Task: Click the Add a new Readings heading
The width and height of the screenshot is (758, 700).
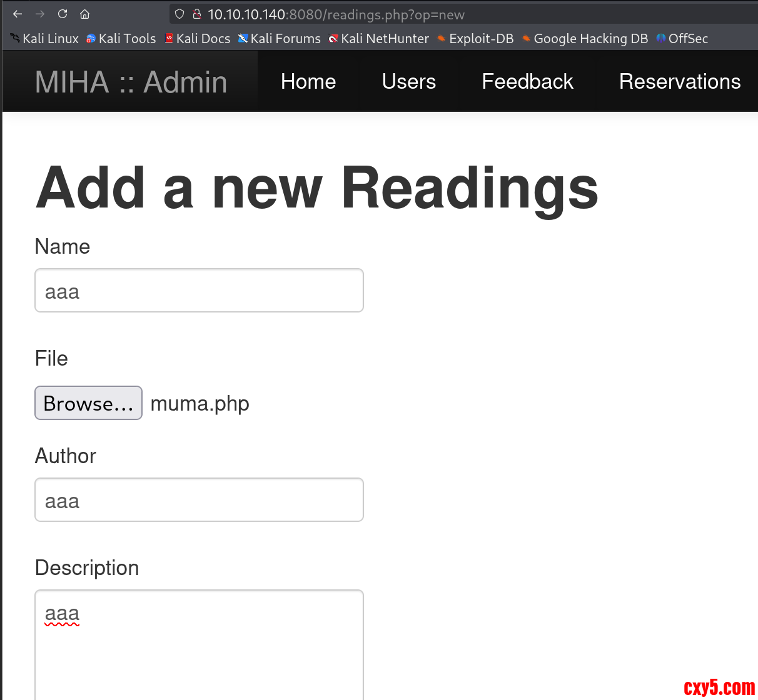Action: click(317, 189)
